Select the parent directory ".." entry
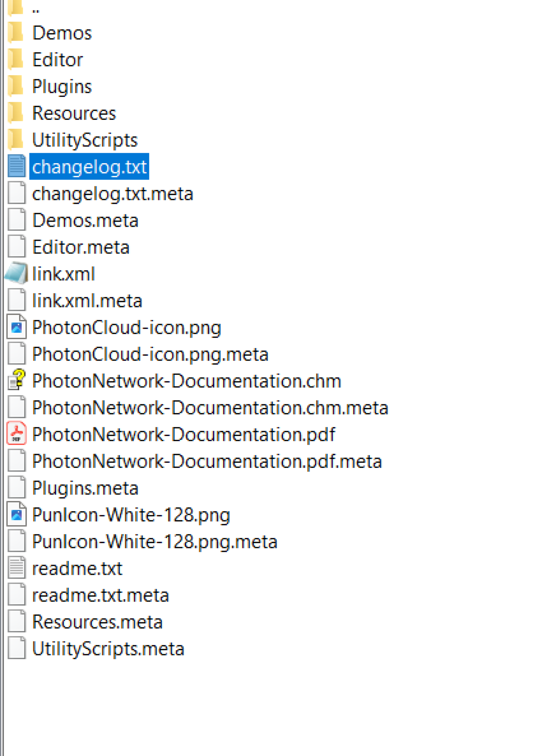The height and width of the screenshot is (756, 533). coord(35,9)
